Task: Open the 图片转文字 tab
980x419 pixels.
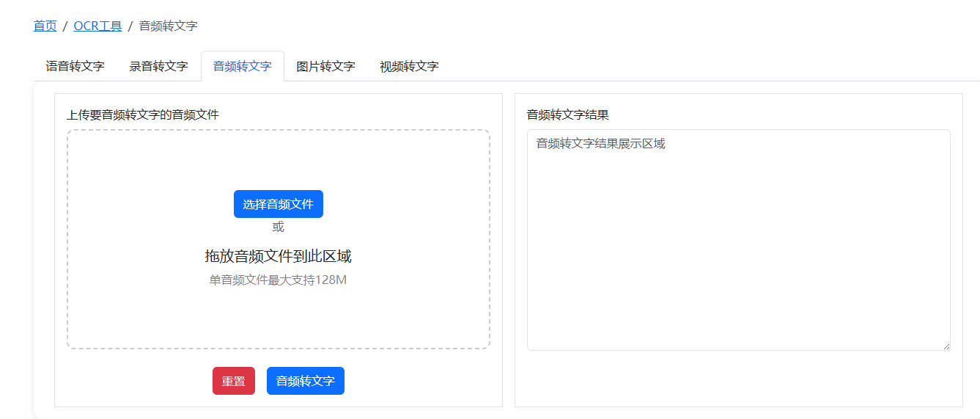Action: (326, 66)
